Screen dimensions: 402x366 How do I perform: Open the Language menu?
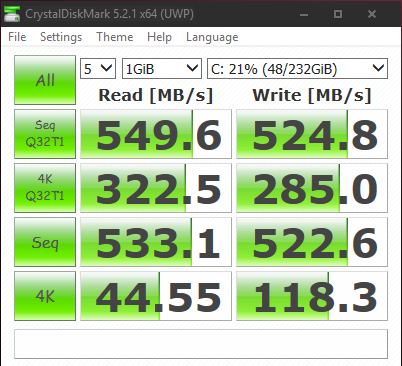point(212,37)
